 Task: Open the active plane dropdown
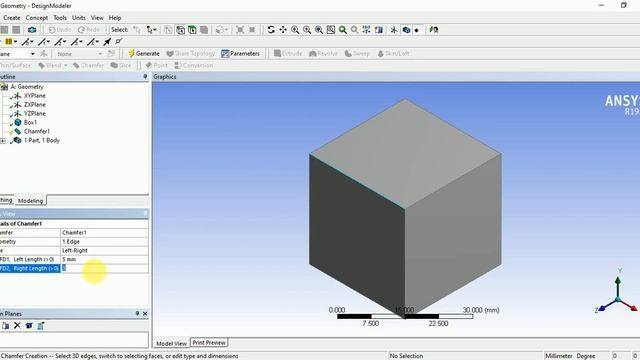point(33,54)
